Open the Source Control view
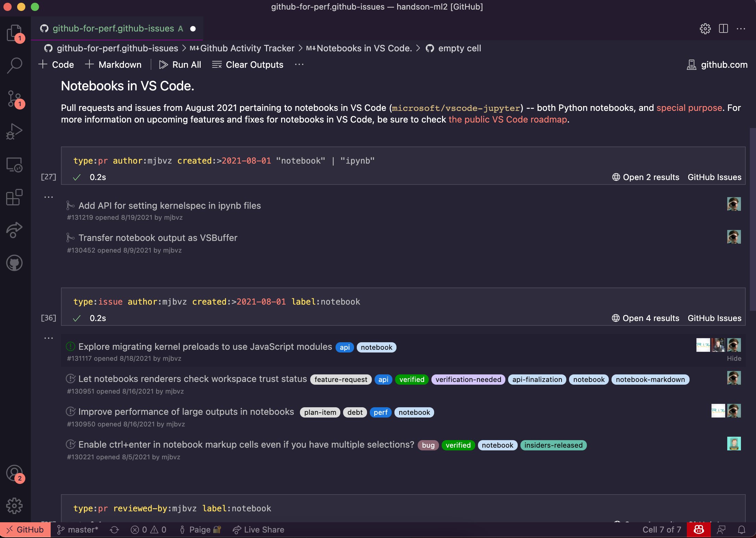The width and height of the screenshot is (756, 538). coord(14,99)
